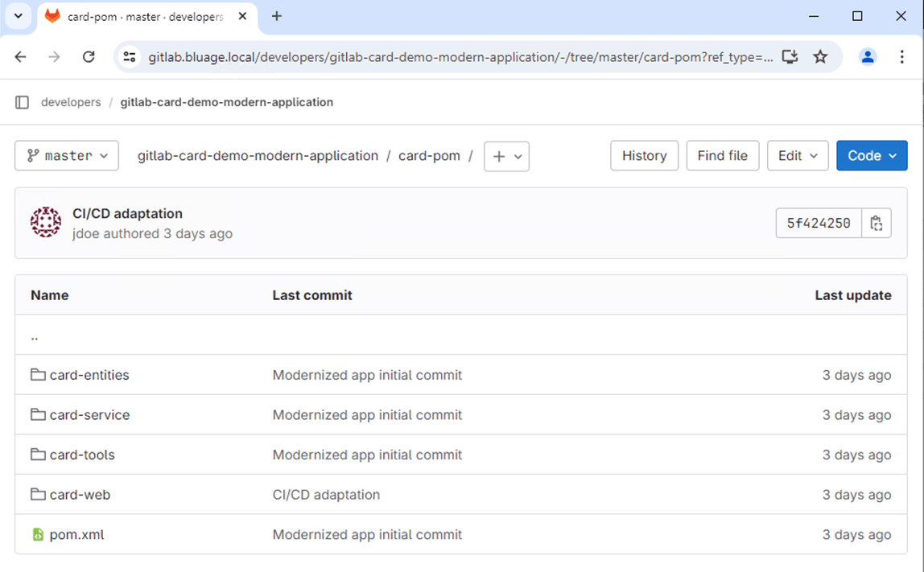The width and height of the screenshot is (924, 572).
Task: Open the GitLab sidebar toggle icon
Action: point(22,102)
